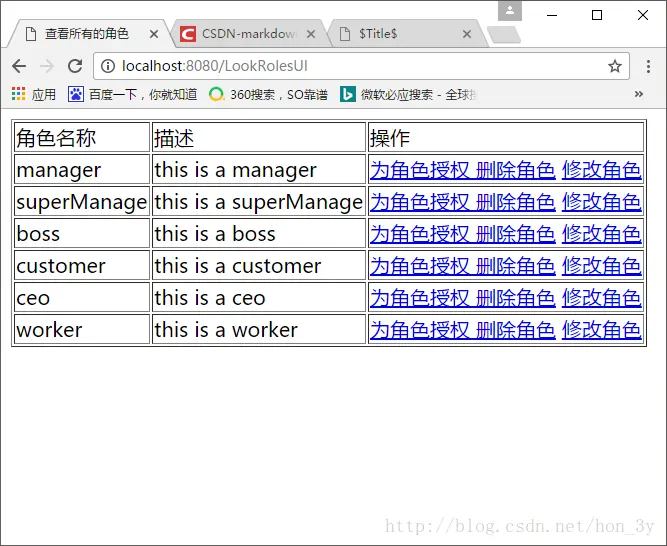Select the 角色名称 header cell
Viewport: 667px width, 546px height.
click(82, 137)
